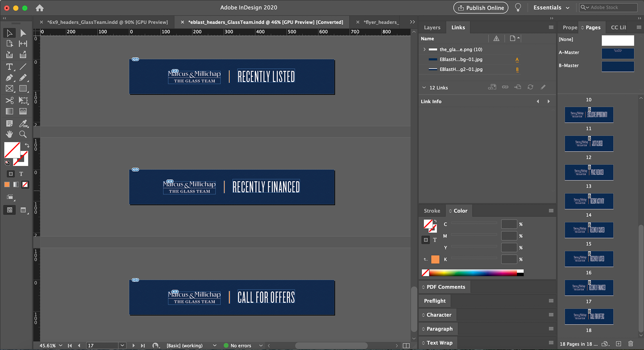Create new page in Pages panel
The height and width of the screenshot is (350, 644).
tap(619, 344)
